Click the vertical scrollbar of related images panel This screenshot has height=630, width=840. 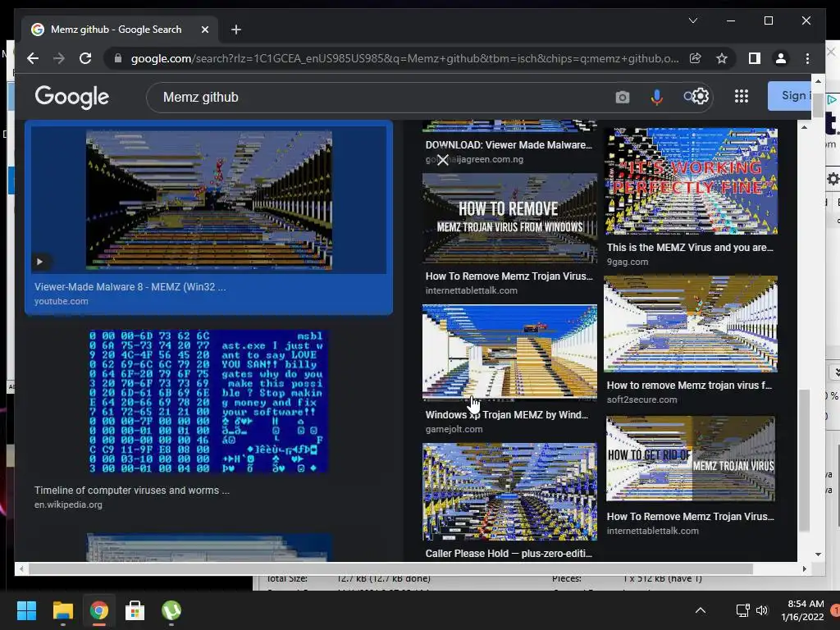tap(804, 461)
